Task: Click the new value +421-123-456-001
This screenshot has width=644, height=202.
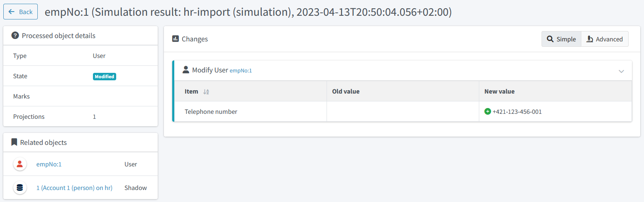Action: (x=517, y=111)
